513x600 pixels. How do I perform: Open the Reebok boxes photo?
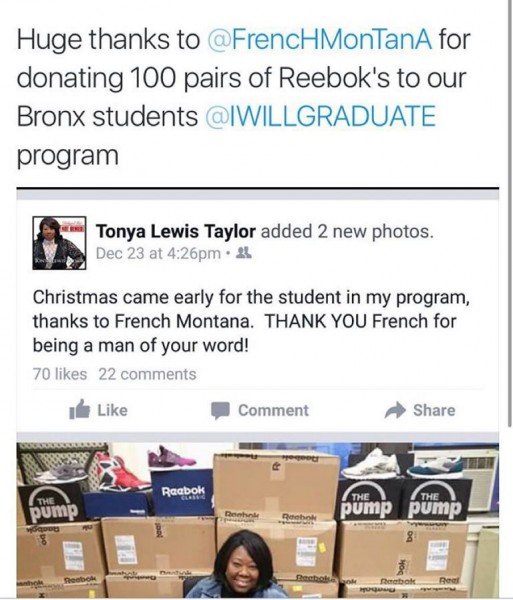point(257,520)
